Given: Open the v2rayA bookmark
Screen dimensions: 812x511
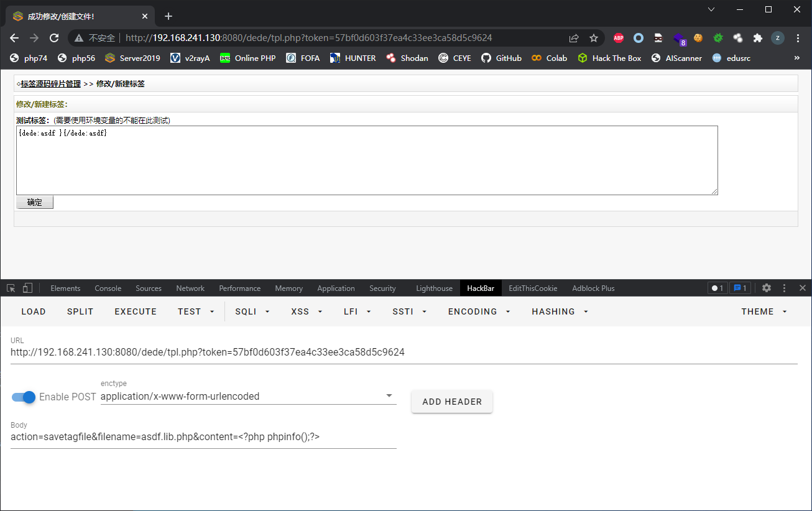Looking at the screenshot, I should [x=190, y=58].
